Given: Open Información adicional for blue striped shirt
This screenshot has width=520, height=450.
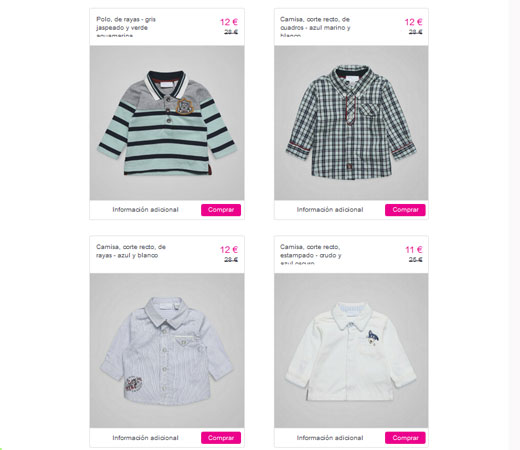Looking at the screenshot, I should [x=145, y=438].
